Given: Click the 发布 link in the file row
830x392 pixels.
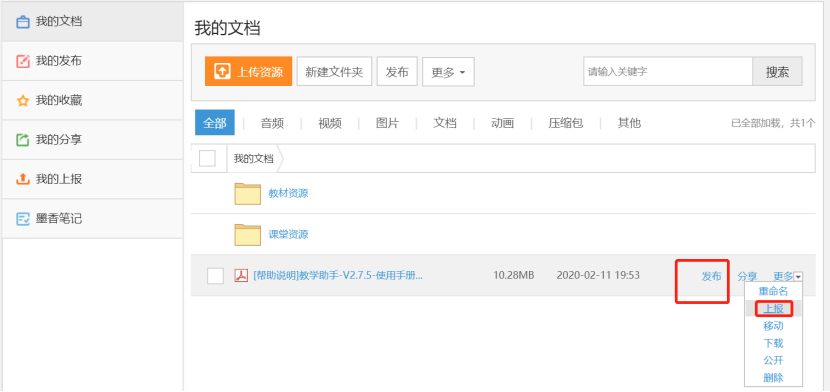Looking at the screenshot, I should point(711,276).
